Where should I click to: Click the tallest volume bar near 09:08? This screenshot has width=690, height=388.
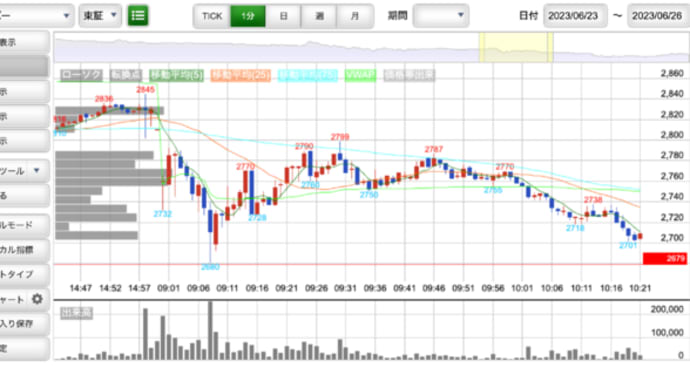[x=210, y=330]
